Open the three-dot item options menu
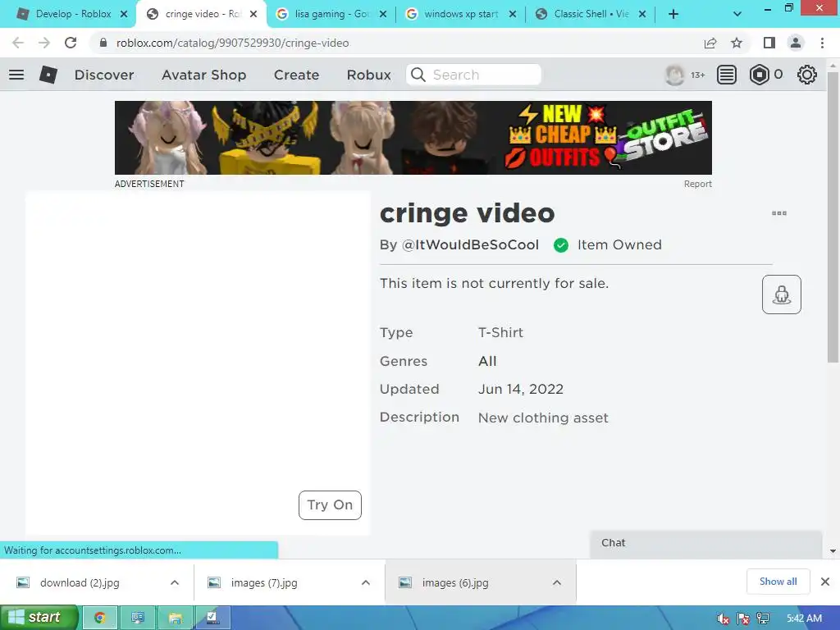 tap(779, 213)
